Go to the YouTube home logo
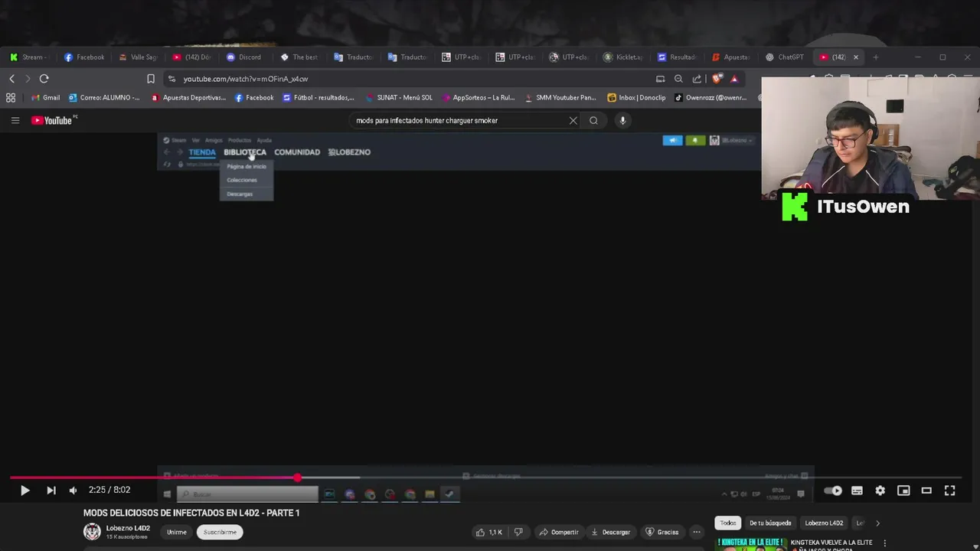 click(x=53, y=120)
